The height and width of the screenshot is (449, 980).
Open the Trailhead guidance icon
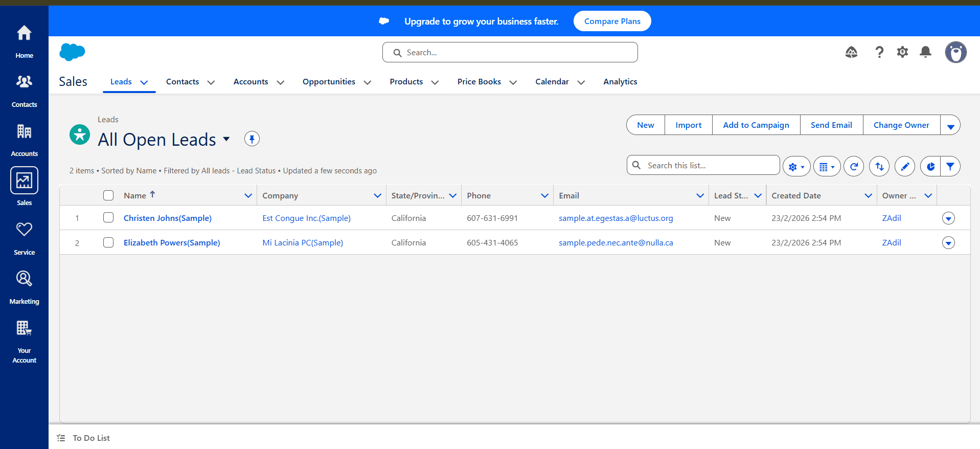[x=851, y=52]
